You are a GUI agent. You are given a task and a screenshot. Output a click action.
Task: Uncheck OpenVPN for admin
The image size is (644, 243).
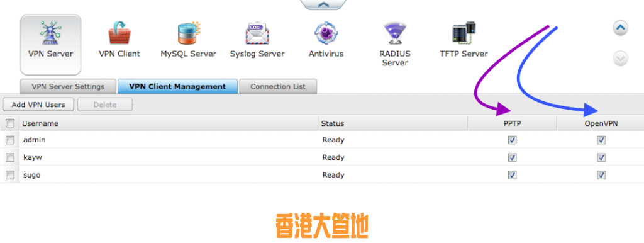pyautogui.click(x=601, y=140)
